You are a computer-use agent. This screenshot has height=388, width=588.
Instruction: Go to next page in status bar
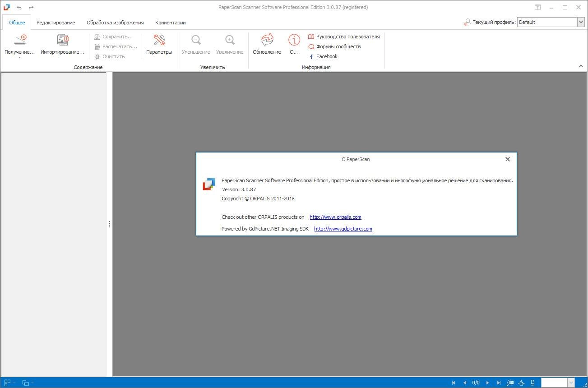coord(487,383)
